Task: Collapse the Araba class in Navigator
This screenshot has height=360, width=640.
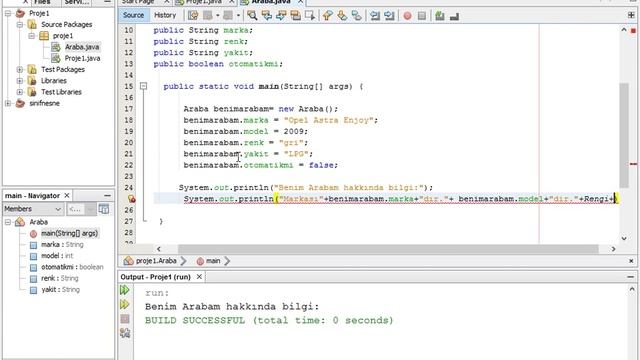Action: tap(8, 222)
